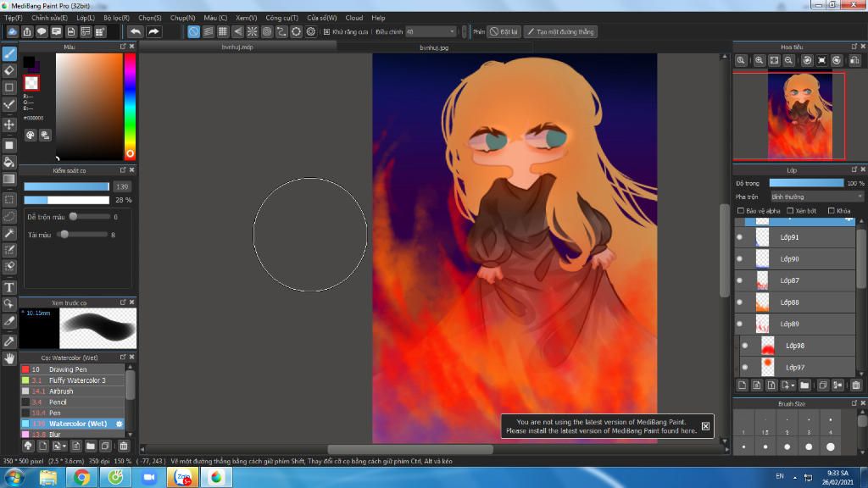Open the Pha trộn blend mode dropdown
868x488 pixels.
point(816,197)
